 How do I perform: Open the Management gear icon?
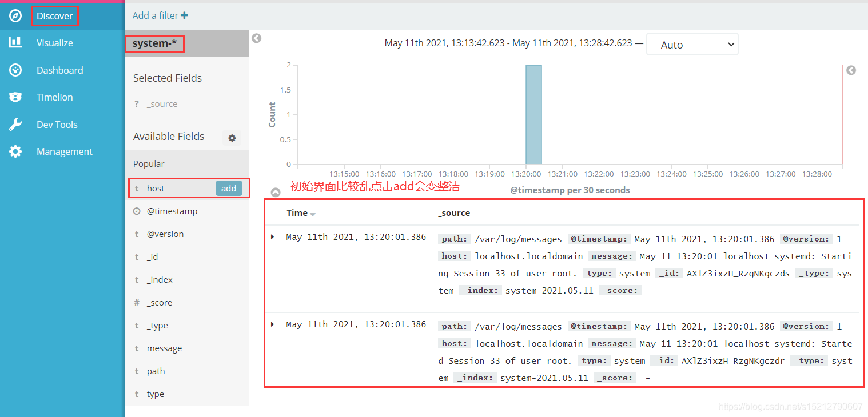15,151
